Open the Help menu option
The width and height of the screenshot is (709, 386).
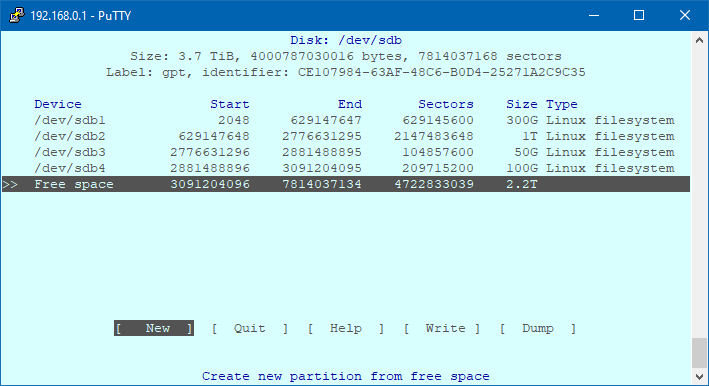click(346, 328)
